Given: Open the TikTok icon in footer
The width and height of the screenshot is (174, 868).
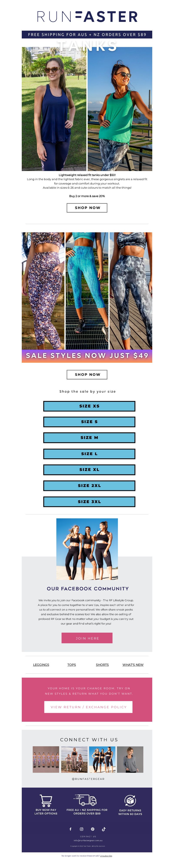Looking at the screenshot, I should [104, 829].
